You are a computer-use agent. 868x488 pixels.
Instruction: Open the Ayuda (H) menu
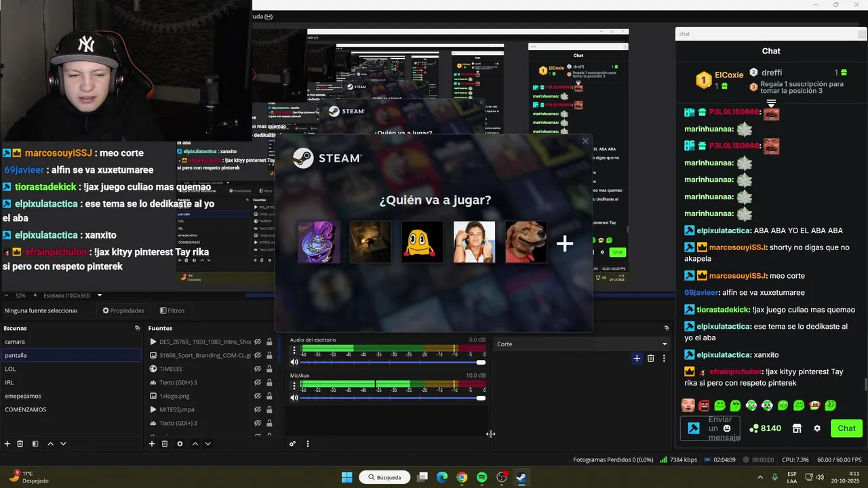click(262, 16)
